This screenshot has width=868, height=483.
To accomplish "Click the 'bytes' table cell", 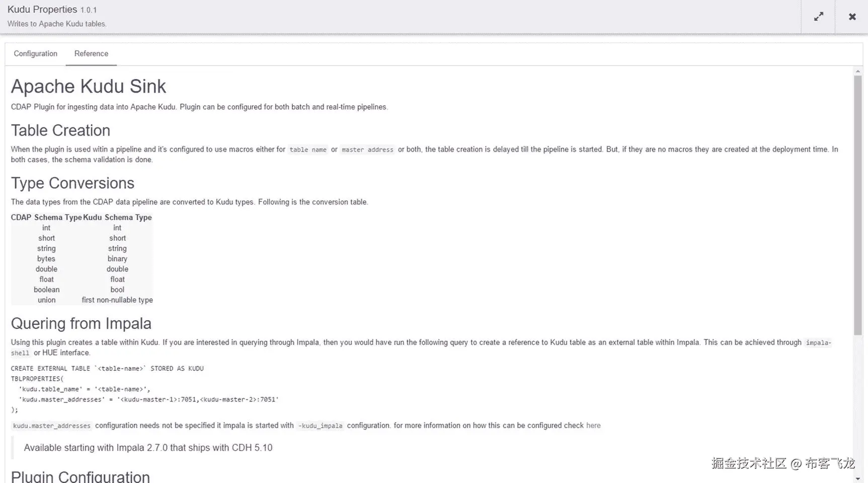I will (x=46, y=259).
